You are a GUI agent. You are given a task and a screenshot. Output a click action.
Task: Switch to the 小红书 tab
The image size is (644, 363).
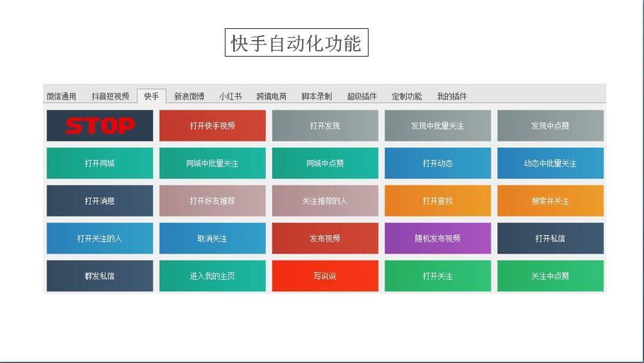pyautogui.click(x=230, y=96)
